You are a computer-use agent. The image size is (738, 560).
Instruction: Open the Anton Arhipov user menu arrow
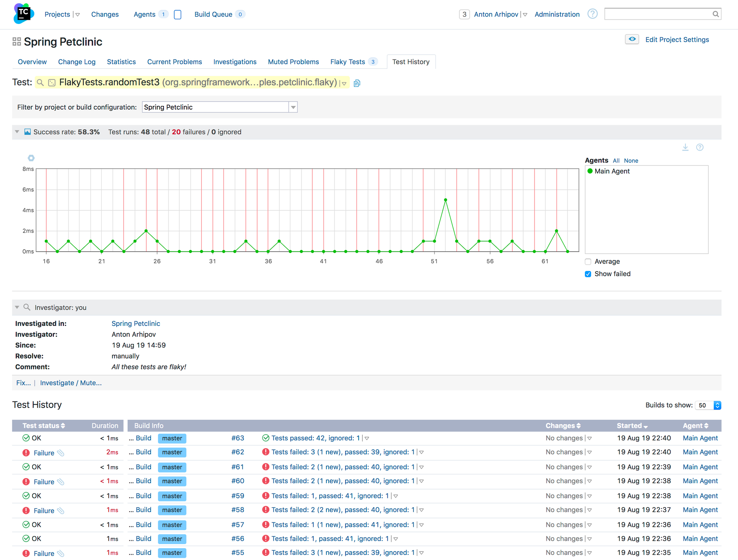(525, 15)
